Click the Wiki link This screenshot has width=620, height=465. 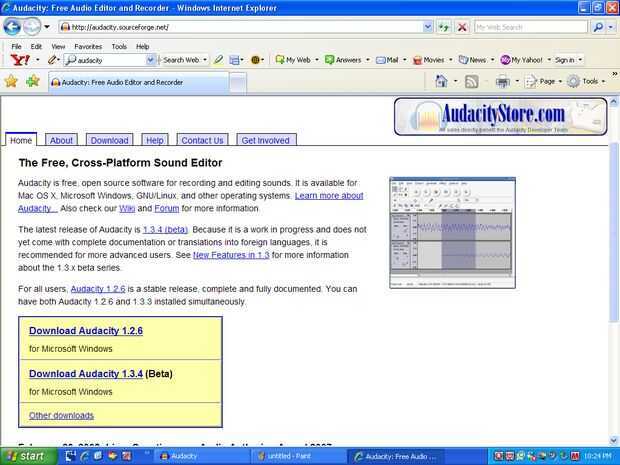tap(127, 208)
